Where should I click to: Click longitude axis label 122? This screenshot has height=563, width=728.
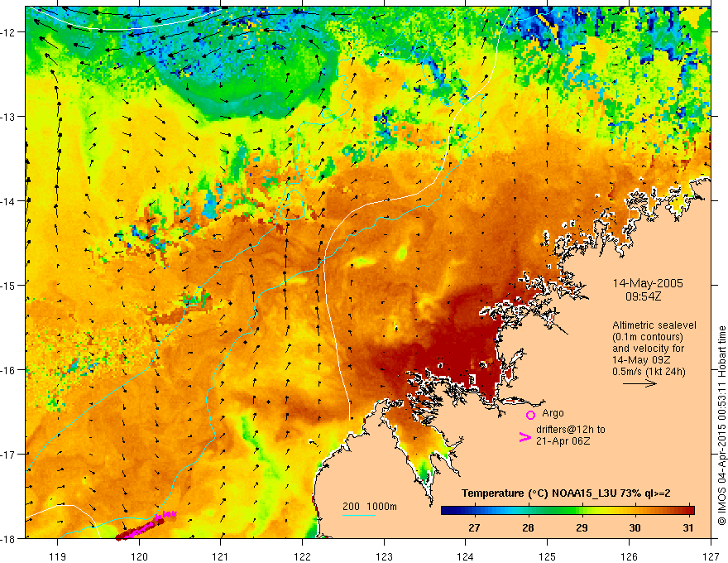coord(302,556)
